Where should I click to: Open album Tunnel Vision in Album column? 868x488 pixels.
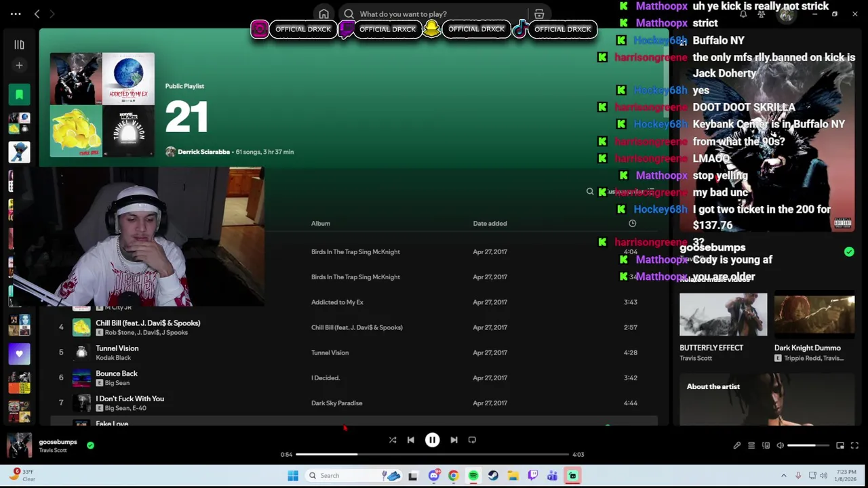coord(330,352)
